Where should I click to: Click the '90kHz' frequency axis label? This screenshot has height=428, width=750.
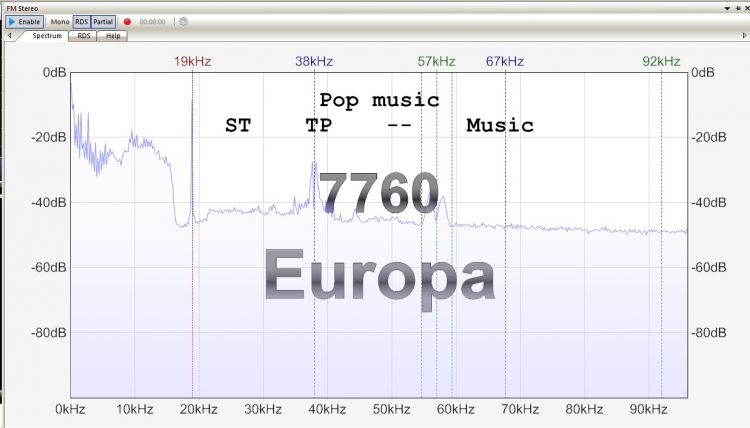(648, 409)
